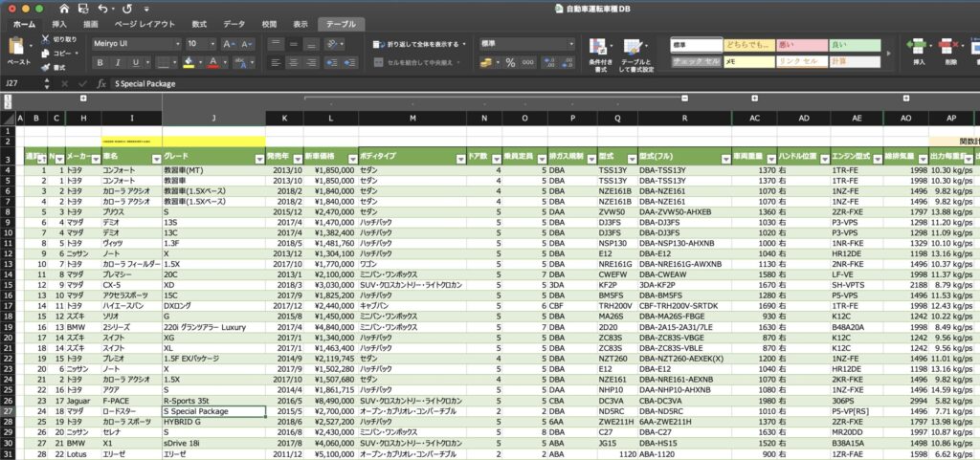The width and height of the screenshot is (980, 460).
Task: Open the Home icon in title bar
Action: 64,9
